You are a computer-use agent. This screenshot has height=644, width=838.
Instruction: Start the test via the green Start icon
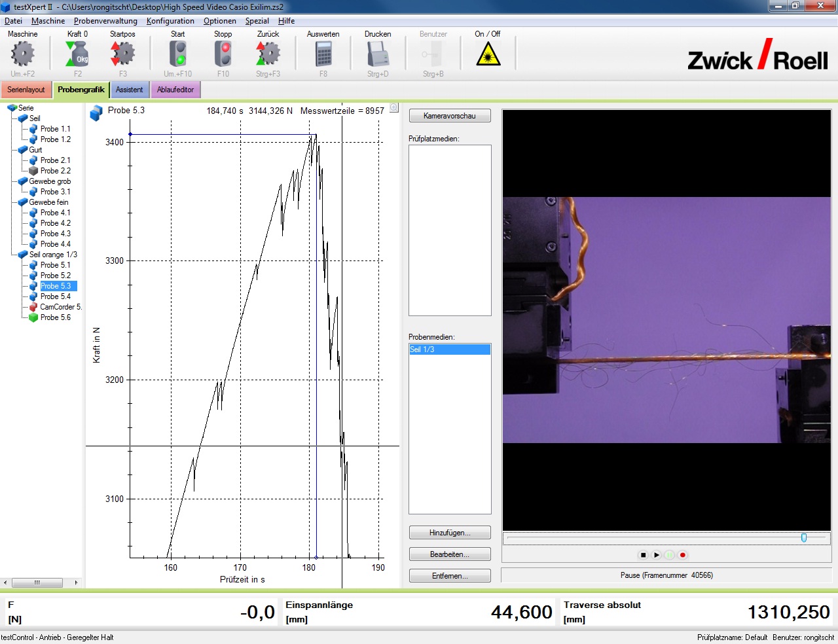(x=177, y=54)
